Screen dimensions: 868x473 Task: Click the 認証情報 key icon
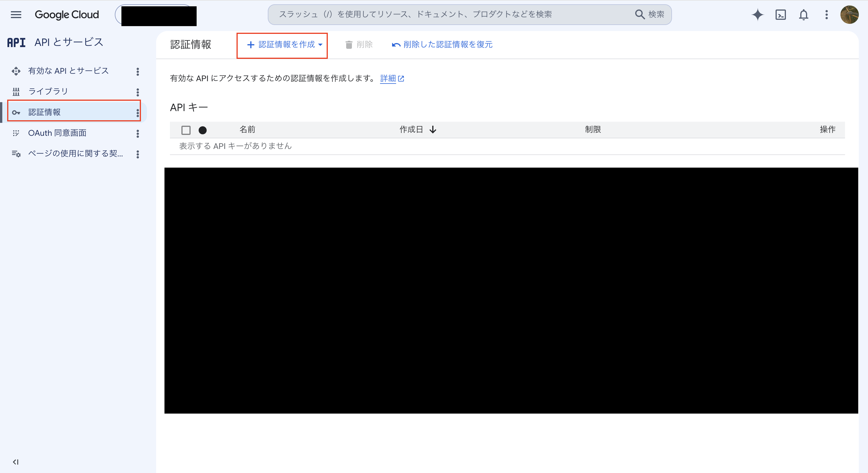pos(16,113)
